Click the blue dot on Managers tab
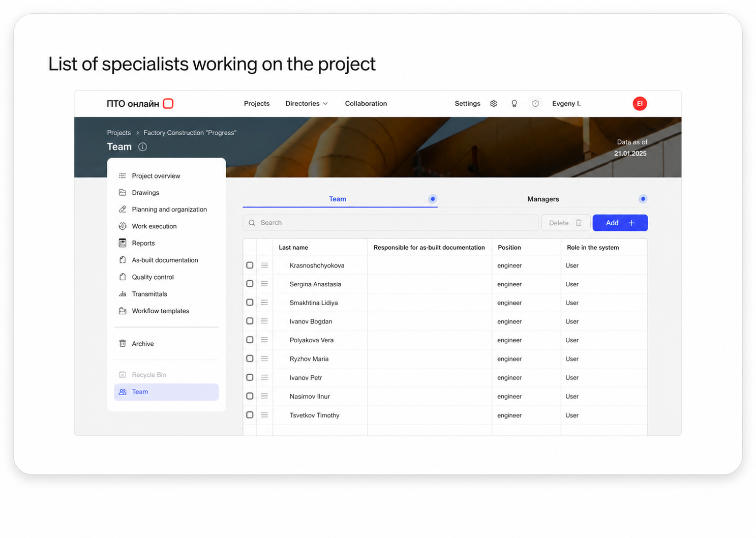Image resolution: width=756 pixels, height=538 pixels. tap(643, 199)
